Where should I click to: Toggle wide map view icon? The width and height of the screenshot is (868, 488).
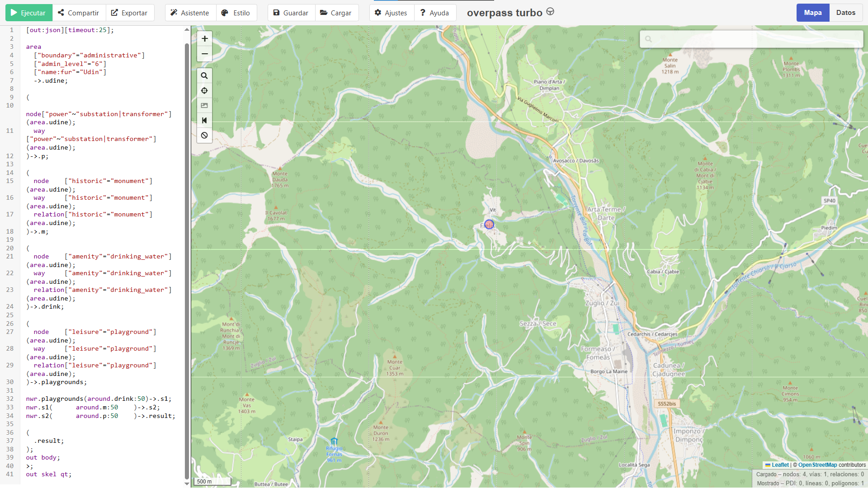[204, 121]
